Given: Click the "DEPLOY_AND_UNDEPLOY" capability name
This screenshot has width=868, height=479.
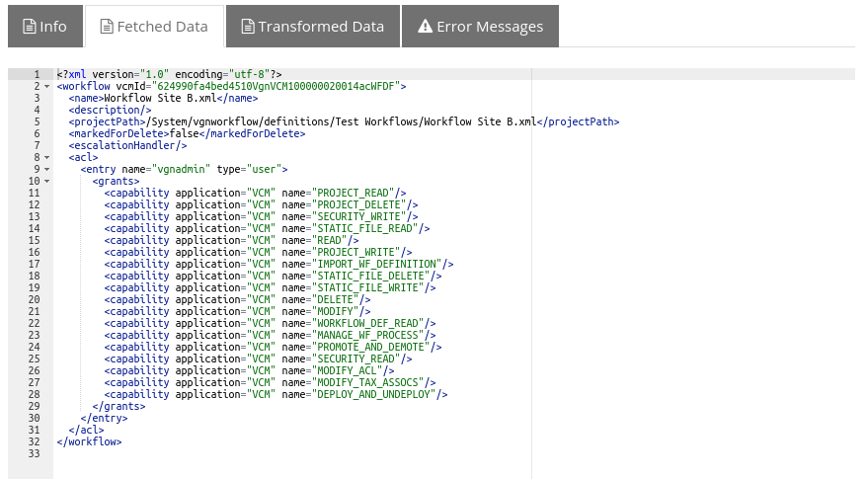Looking at the screenshot, I should coord(373,394).
